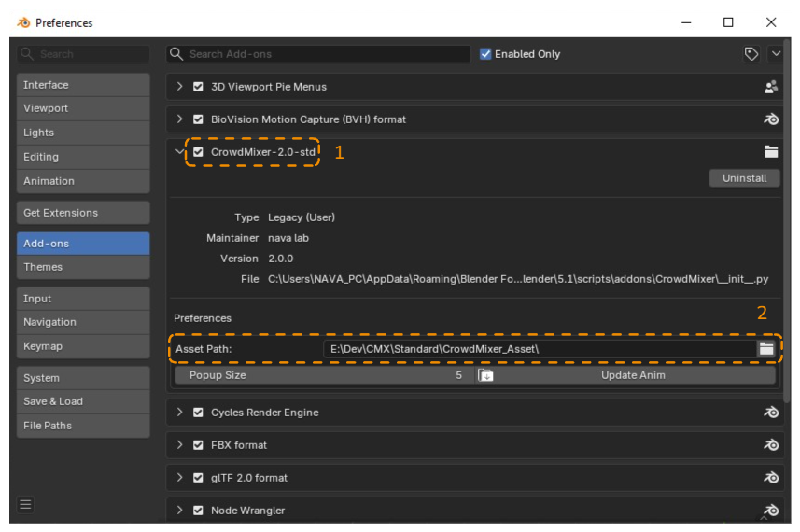Open the Keymap section

tap(83, 346)
